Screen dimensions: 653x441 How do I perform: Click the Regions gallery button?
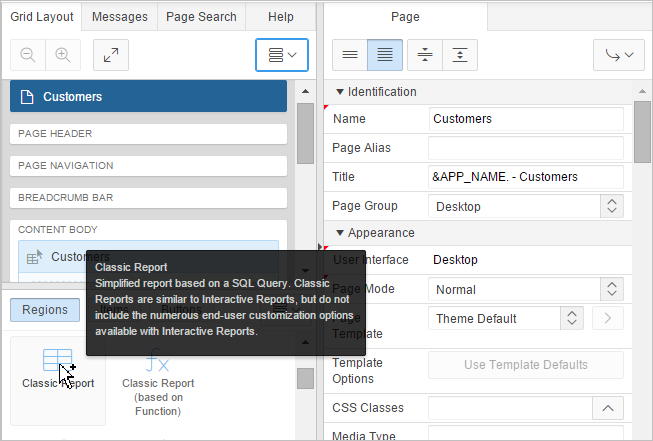pos(45,310)
